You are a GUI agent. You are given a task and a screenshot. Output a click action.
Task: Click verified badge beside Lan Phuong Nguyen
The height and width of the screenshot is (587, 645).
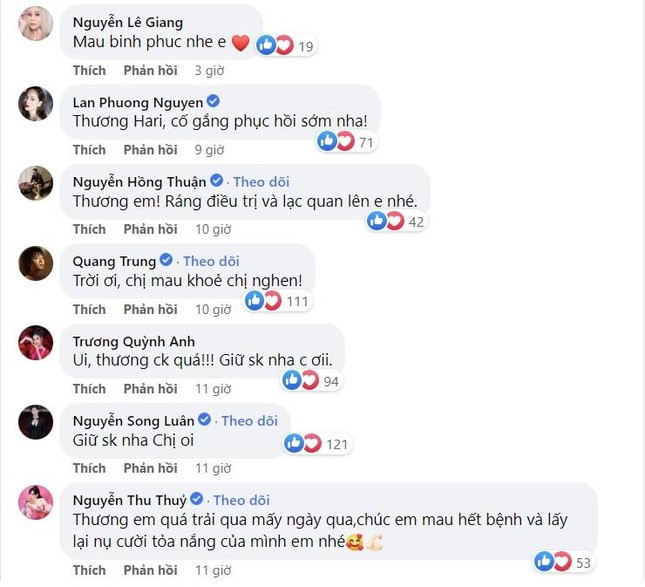213,102
